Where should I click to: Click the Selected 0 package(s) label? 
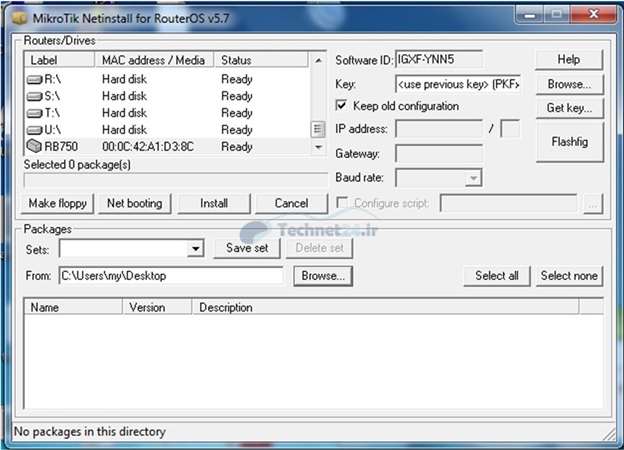click(77, 164)
